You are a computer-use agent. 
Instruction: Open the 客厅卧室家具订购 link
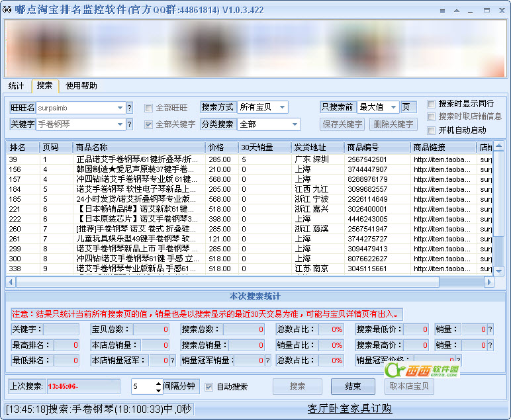[x=349, y=409]
